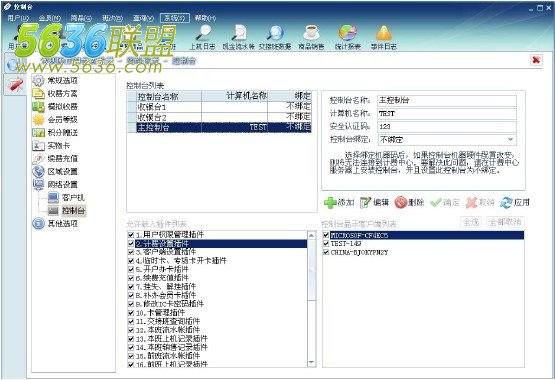Image resolution: width=555 pixels, height=380 pixels.
Task: Click the 安全认证码 input field
Action: click(447, 126)
